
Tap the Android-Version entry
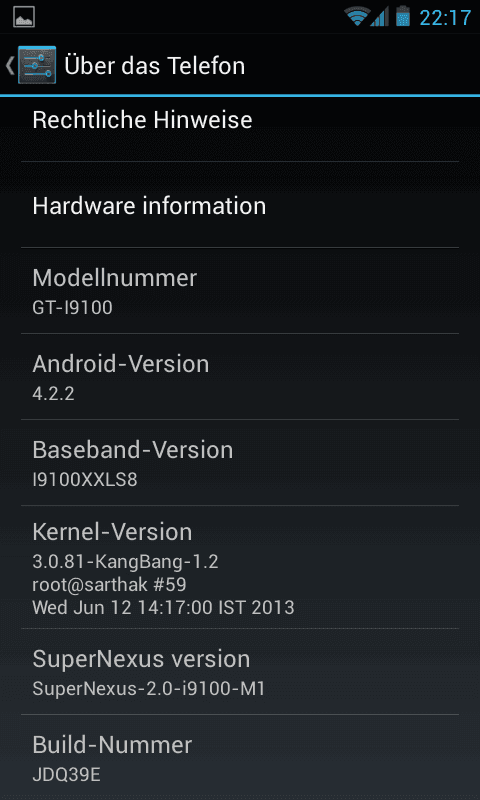pyautogui.click(x=240, y=377)
